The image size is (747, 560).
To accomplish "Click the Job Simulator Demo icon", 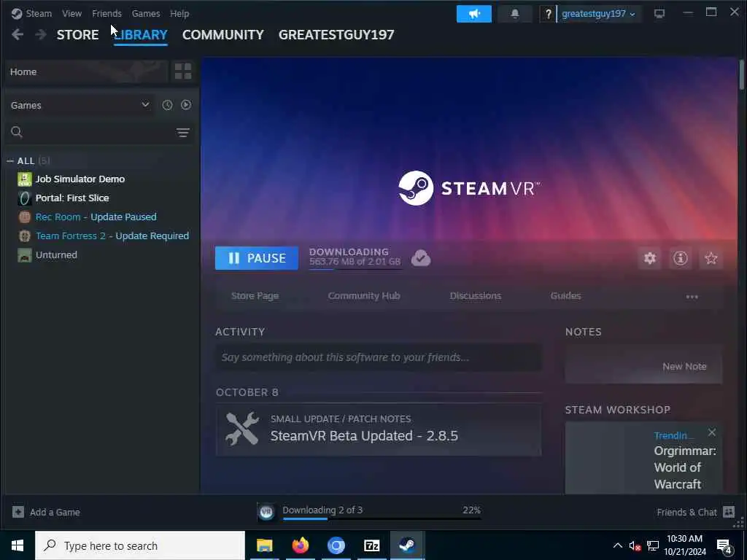I will (24, 179).
